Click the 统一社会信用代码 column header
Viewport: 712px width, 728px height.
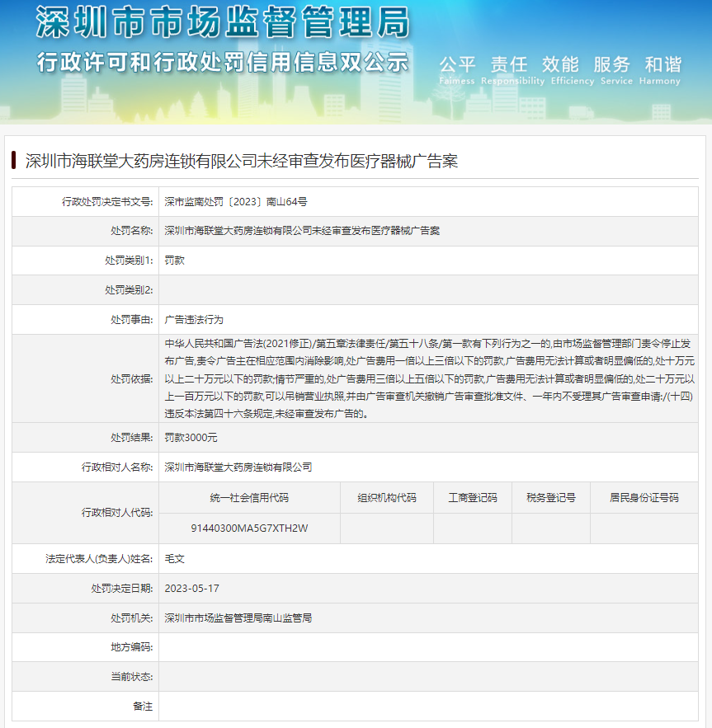[249, 498]
